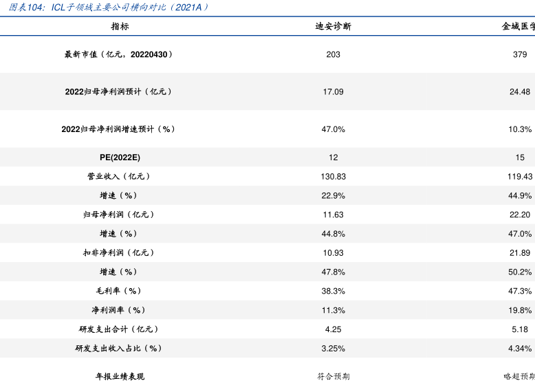Select the 2022归母净利润预计 row label
The image size is (535, 392).
[118, 91]
